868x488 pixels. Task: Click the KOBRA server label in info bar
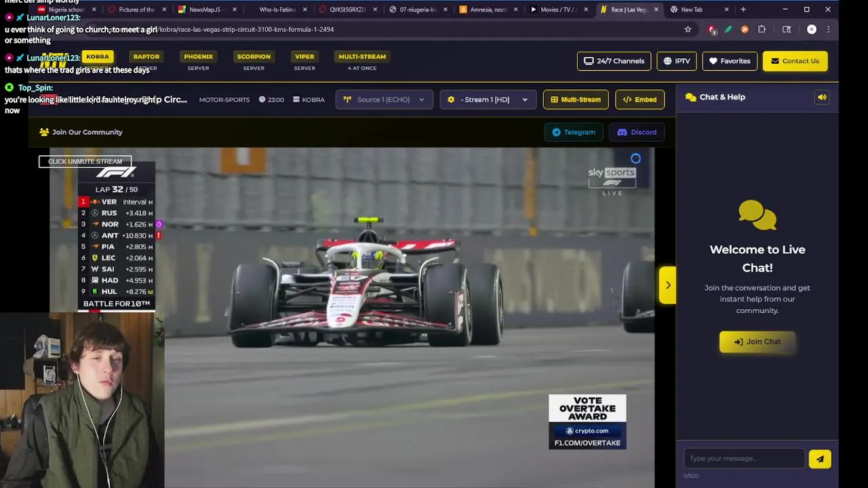[x=309, y=100]
